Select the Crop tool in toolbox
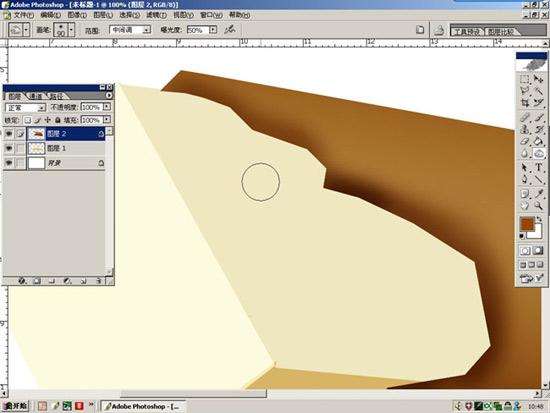Viewport: 550px width, 413px height. tap(525, 103)
